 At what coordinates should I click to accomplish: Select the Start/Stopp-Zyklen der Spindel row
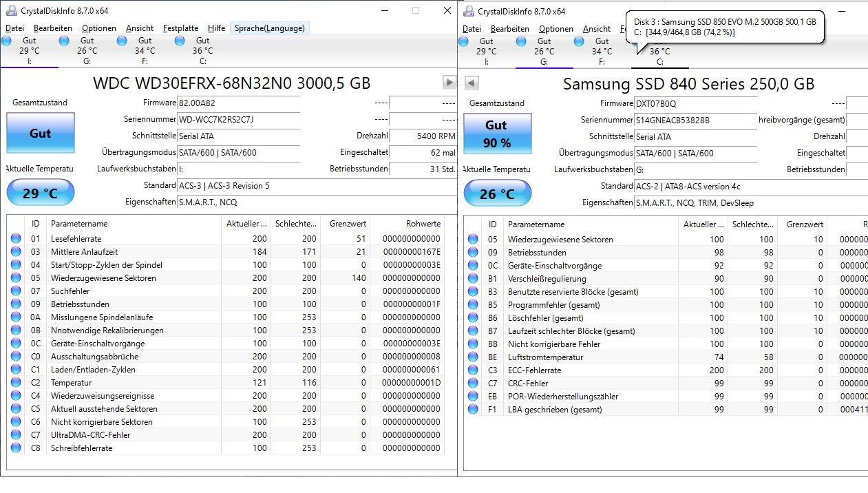tap(225, 265)
